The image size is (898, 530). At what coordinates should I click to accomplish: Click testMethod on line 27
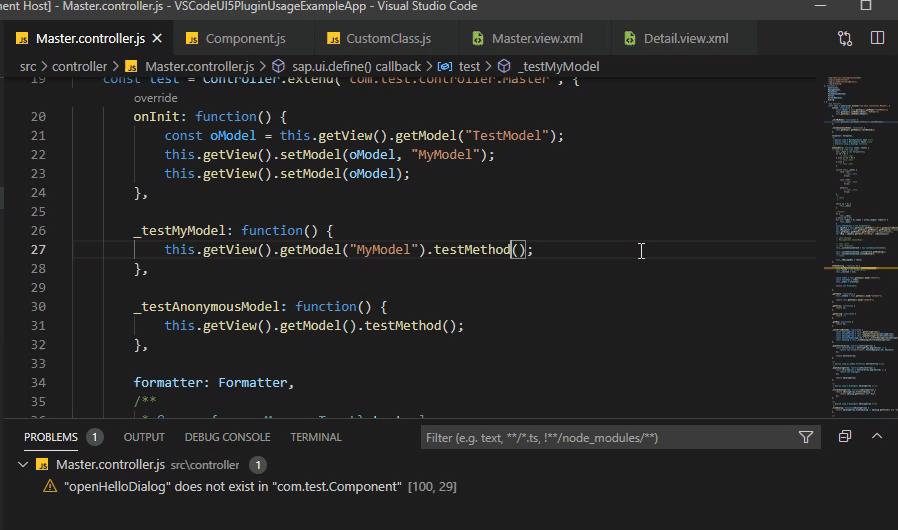(472, 250)
